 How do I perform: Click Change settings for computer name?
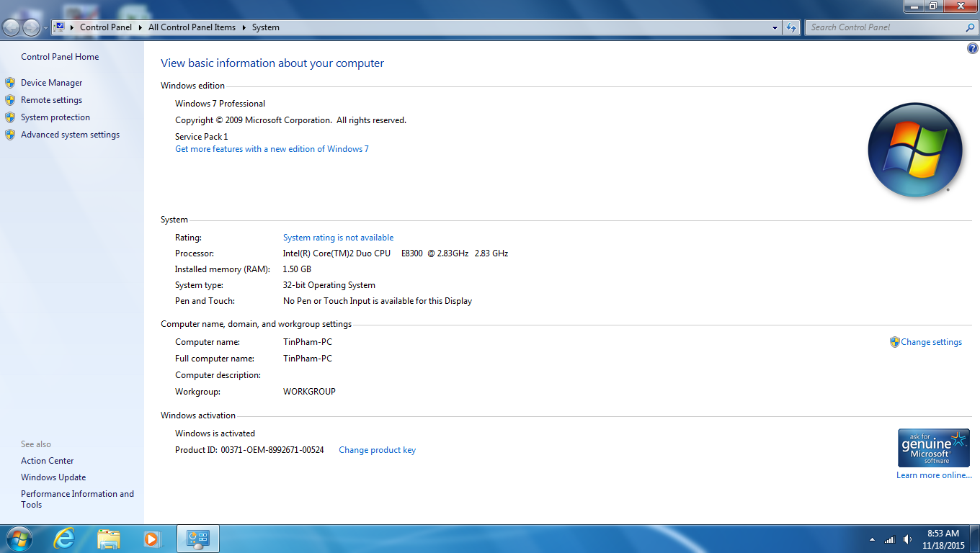point(930,342)
